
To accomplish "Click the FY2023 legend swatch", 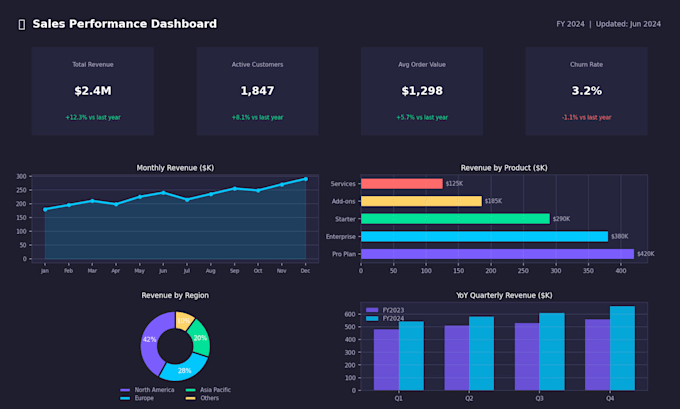I will click(x=372, y=310).
